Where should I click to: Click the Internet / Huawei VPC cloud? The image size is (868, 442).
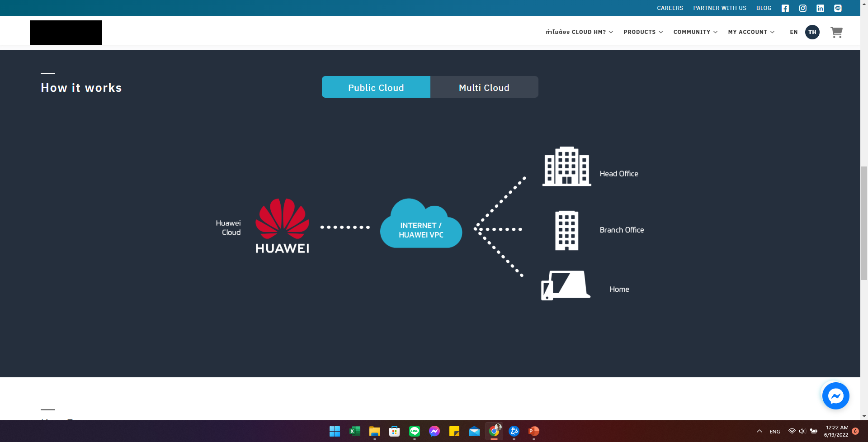click(421, 223)
